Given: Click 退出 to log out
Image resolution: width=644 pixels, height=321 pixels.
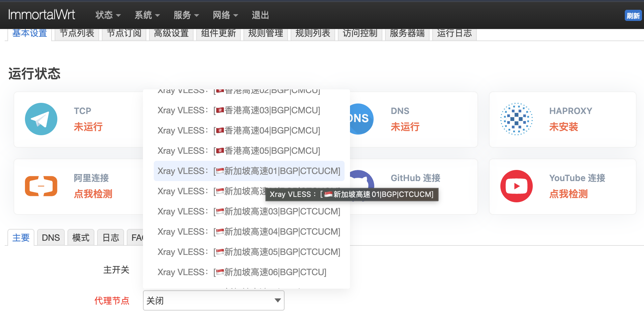Looking at the screenshot, I should pos(260,15).
